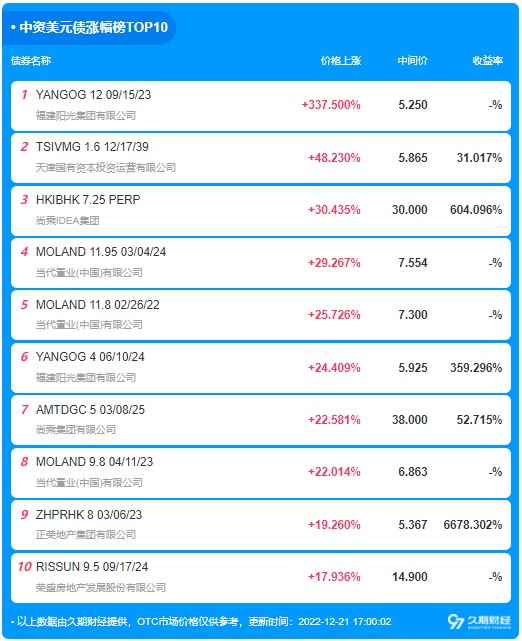This screenshot has height=641, width=522.
Task: Open MOLAND 11.95 03/04/24 bond entry
Action: pyautogui.click(x=261, y=263)
